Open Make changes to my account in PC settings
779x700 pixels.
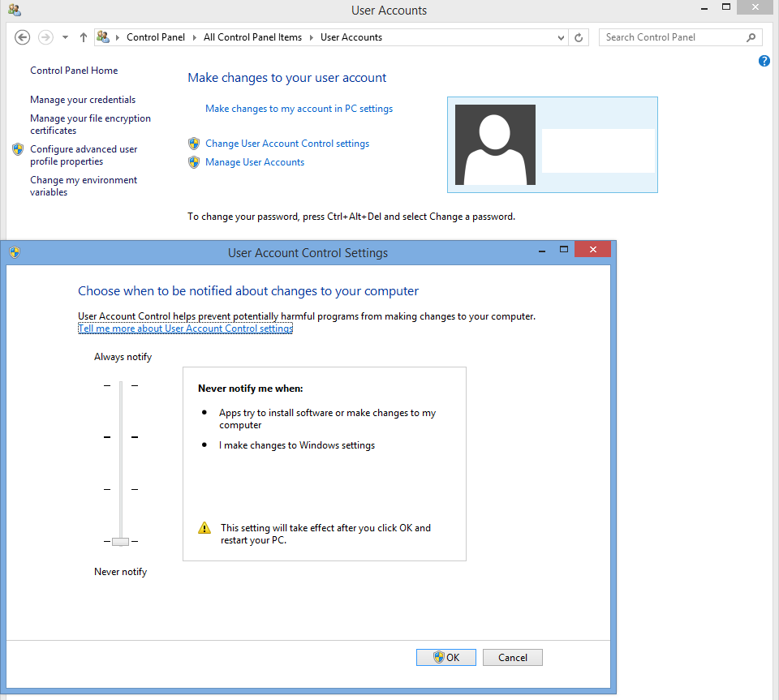(x=299, y=109)
